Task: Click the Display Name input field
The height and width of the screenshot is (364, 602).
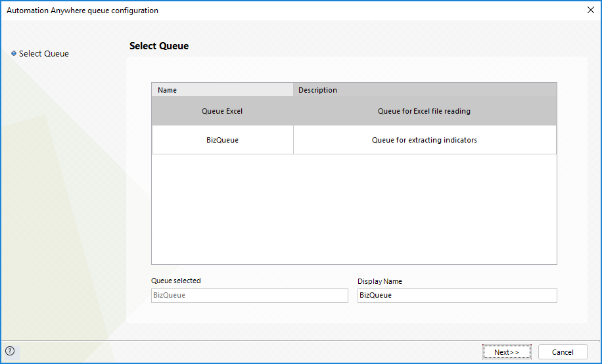Action: 457,295
